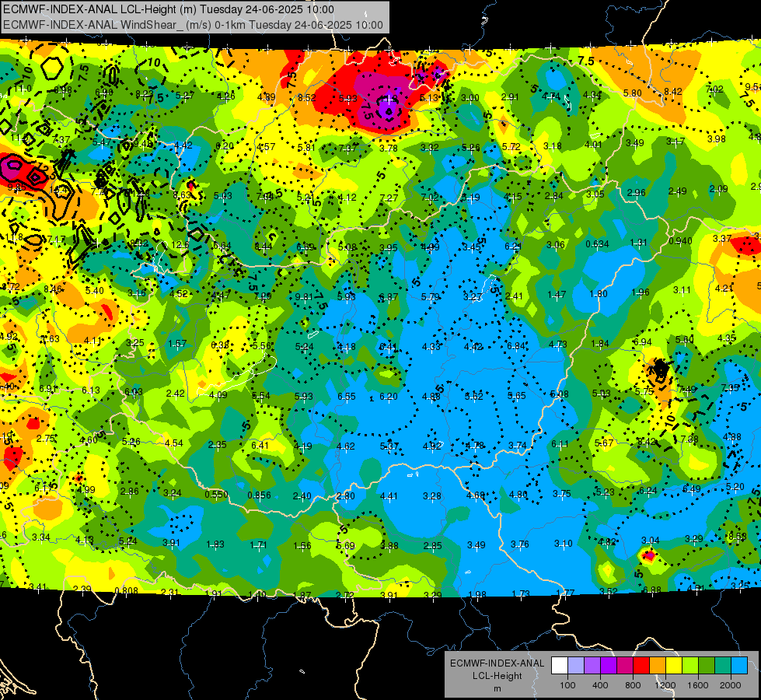The image size is (761, 700).
Task: Click the wind shear value 2.42
Action: click(175, 394)
